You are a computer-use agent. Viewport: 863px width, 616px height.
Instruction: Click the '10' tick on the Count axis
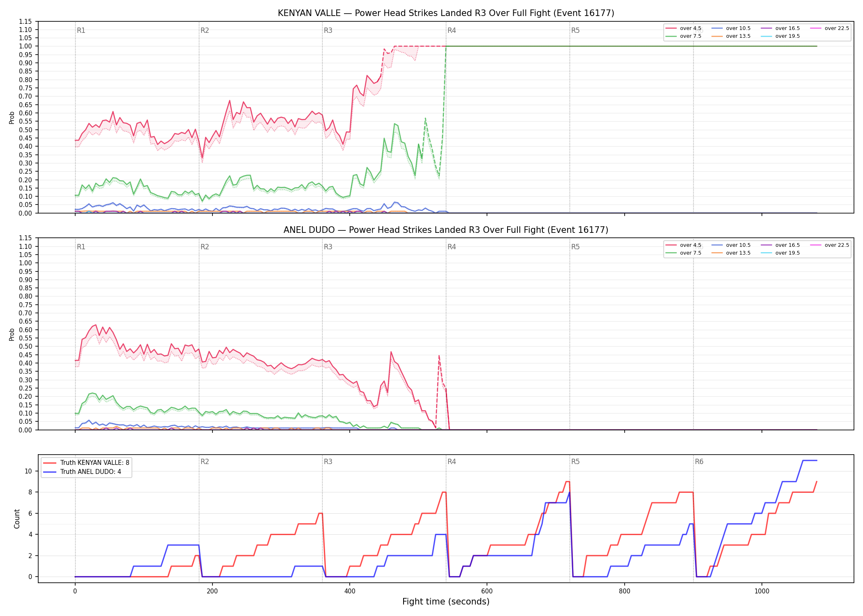[x=28, y=471]
